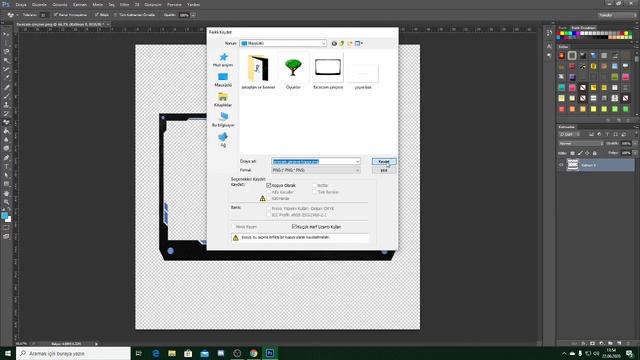The image size is (640, 360).
Task: Toggle Notlar checkbox
Action: [314, 185]
